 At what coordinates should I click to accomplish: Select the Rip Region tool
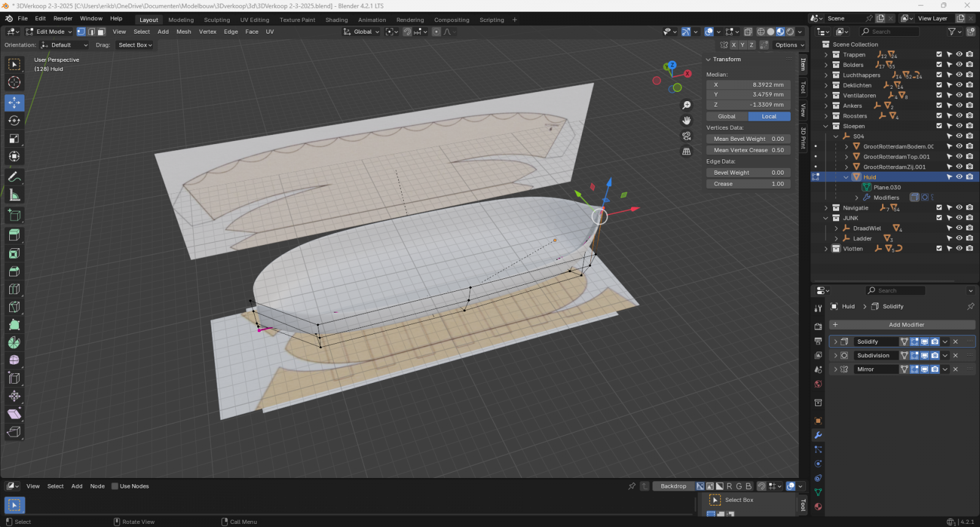(14, 431)
